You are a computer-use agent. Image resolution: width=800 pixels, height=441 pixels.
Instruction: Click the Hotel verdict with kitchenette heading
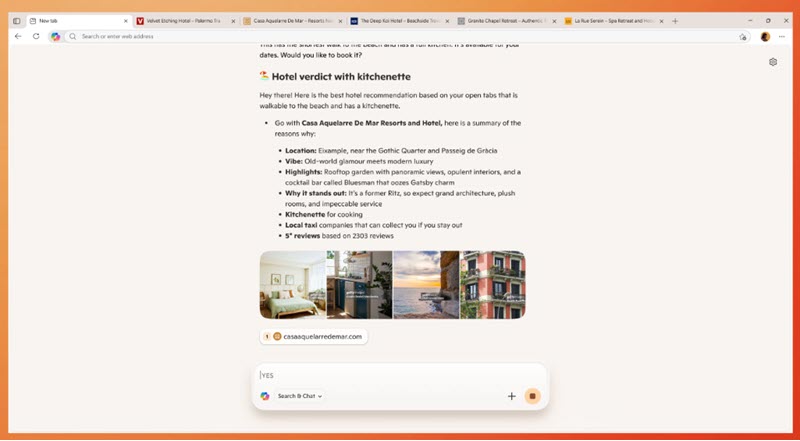(x=341, y=77)
